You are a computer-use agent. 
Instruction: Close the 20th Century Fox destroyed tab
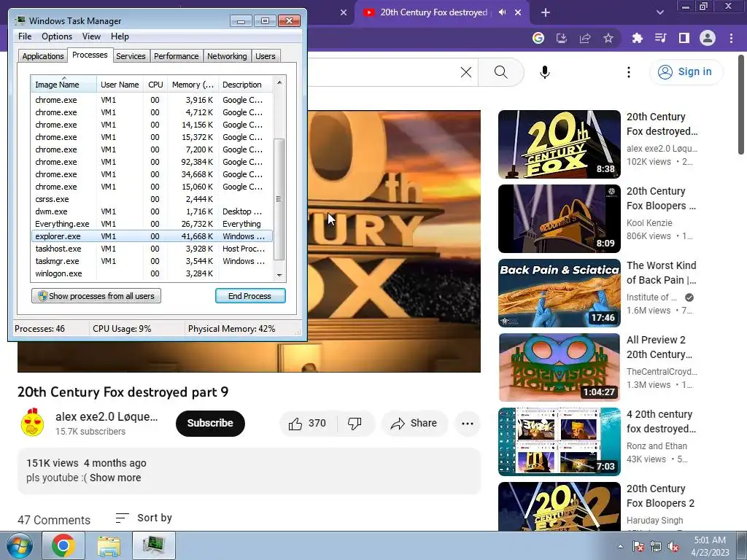[518, 13]
